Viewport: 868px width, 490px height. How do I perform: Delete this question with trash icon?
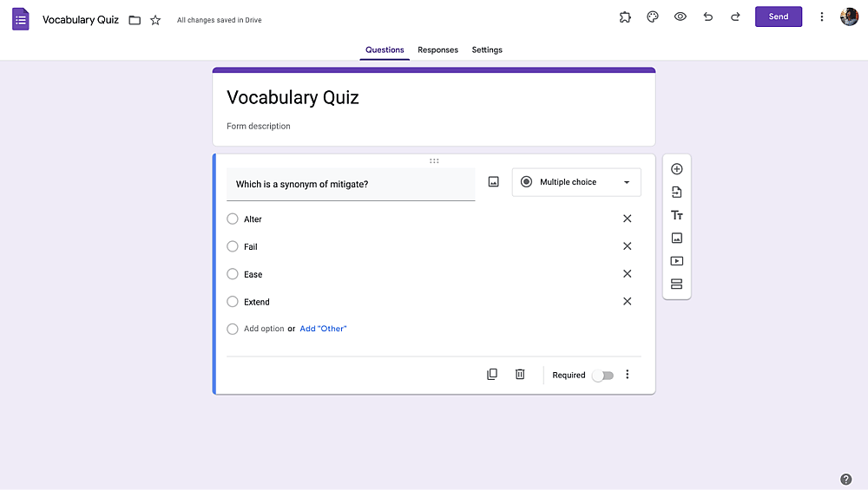[x=520, y=375]
